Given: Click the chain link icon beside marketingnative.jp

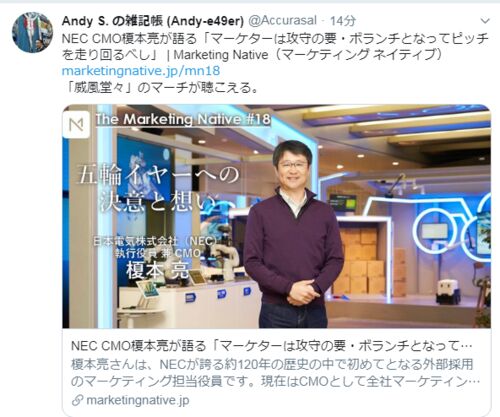Looking at the screenshot, I should (x=77, y=400).
